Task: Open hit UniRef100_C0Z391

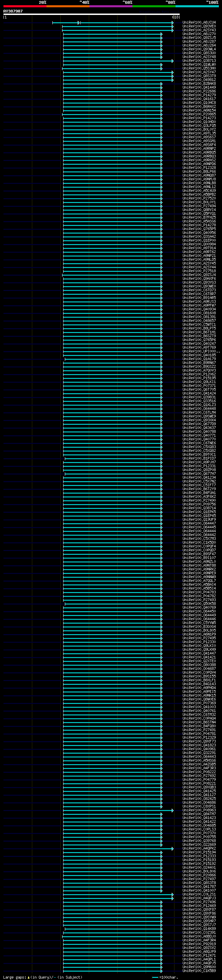Action: pos(199,932)
